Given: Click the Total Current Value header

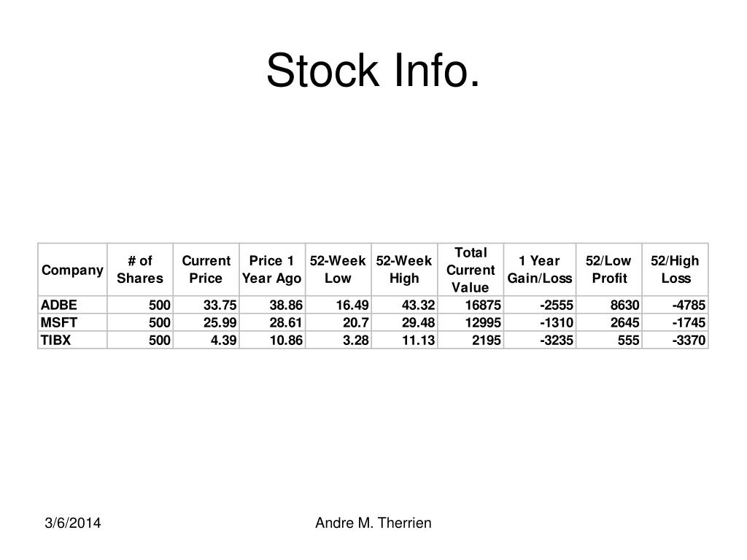Looking at the screenshot, I should (x=471, y=270).
